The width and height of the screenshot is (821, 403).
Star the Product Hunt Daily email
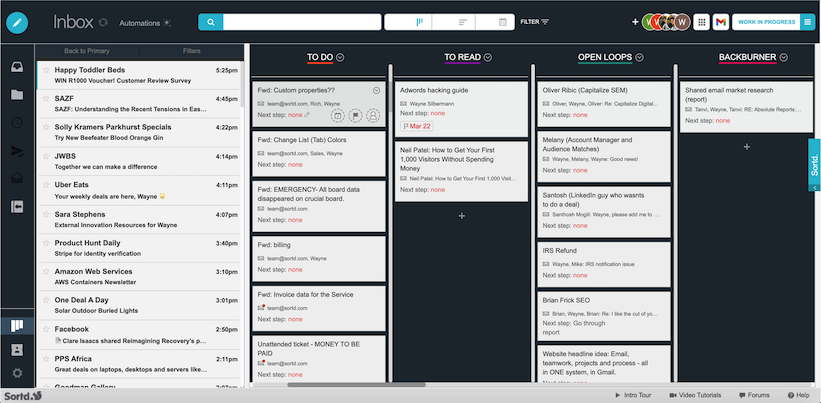46,243
